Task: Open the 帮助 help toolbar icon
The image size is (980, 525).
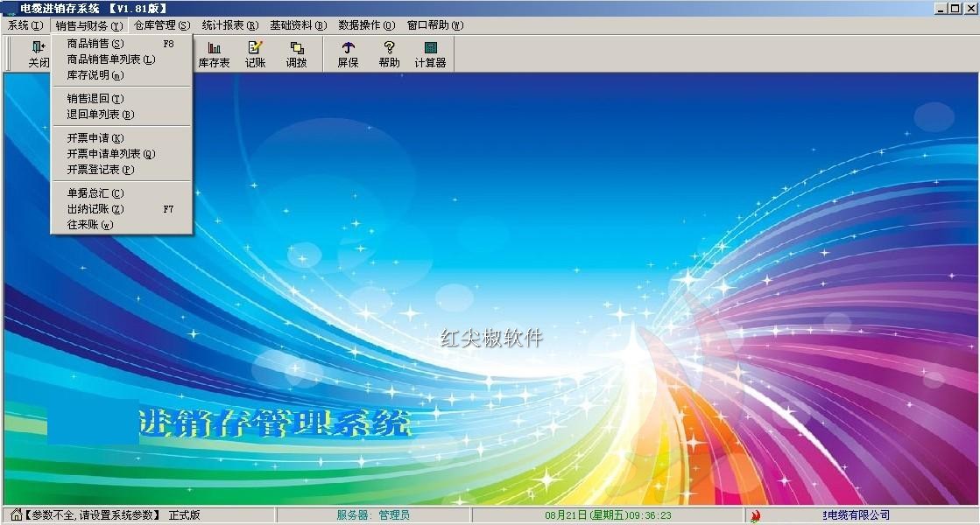Action: click(x=389, y=53)
